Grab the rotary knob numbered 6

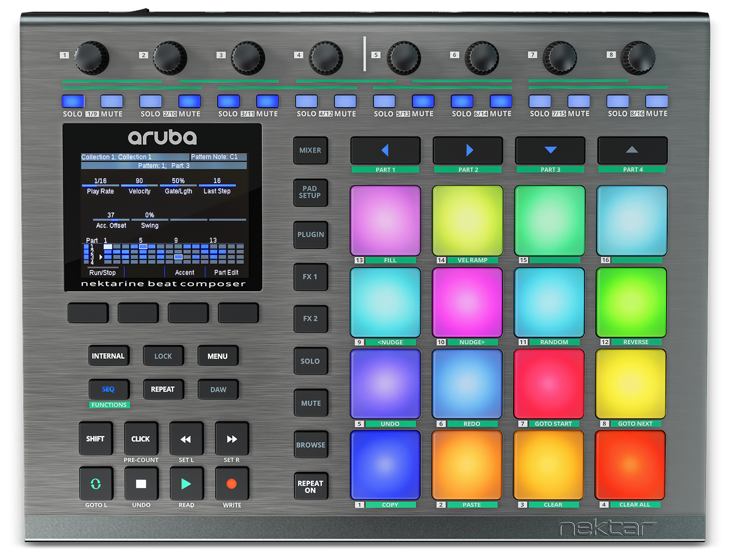(x=481, y=58)
